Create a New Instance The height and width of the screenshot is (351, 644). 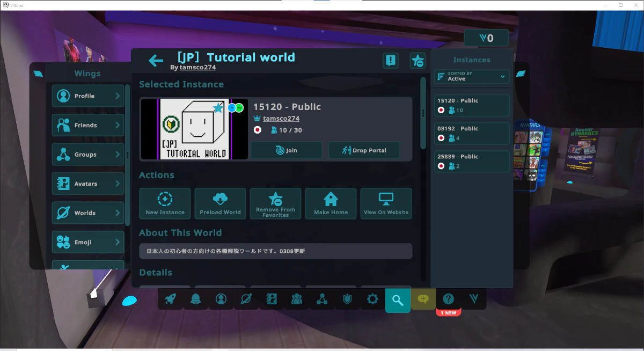165,203
